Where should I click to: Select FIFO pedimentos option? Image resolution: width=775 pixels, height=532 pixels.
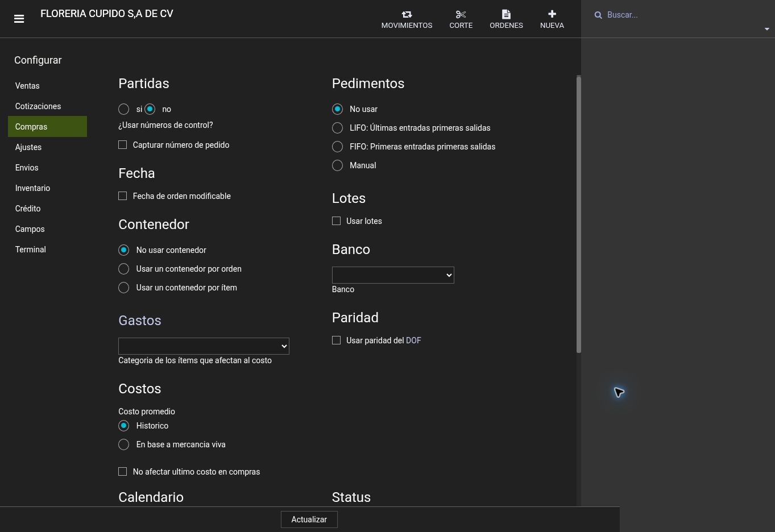[338, 147]
